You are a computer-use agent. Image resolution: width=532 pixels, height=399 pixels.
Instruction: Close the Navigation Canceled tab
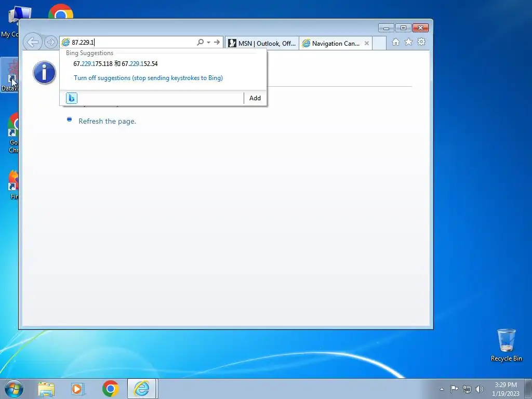click(x=367, y=43)
